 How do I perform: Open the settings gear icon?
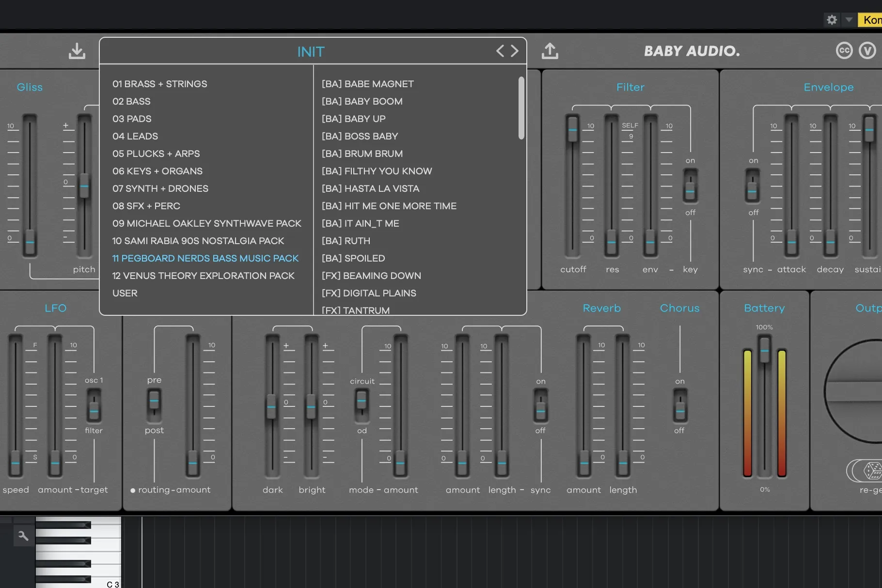point(832,20)
